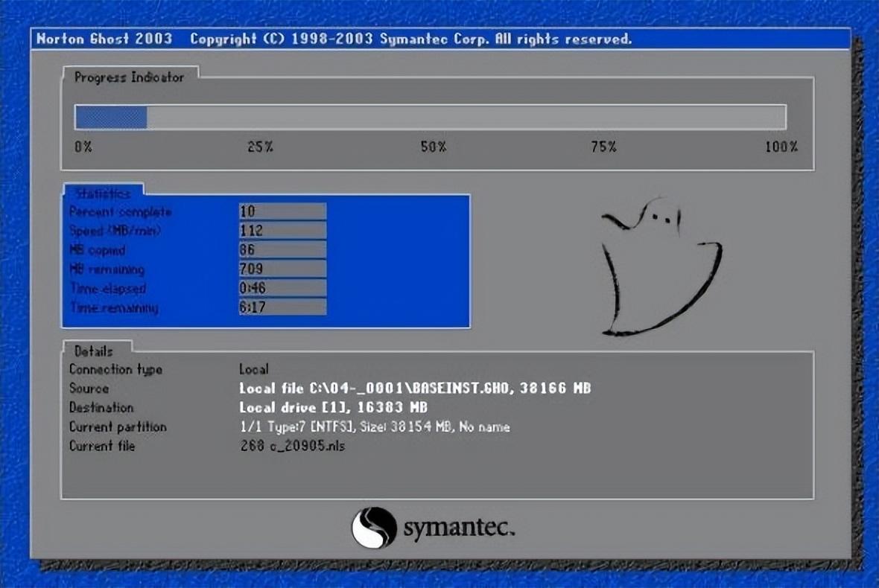Click the Progress Indicator panel label

click(x=129, y=77)
